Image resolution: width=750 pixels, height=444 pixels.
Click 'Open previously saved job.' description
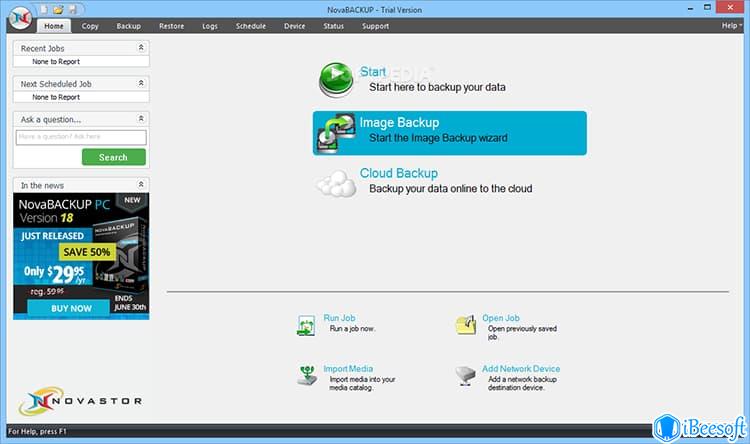pyautogui.click(x=522, y=333)
